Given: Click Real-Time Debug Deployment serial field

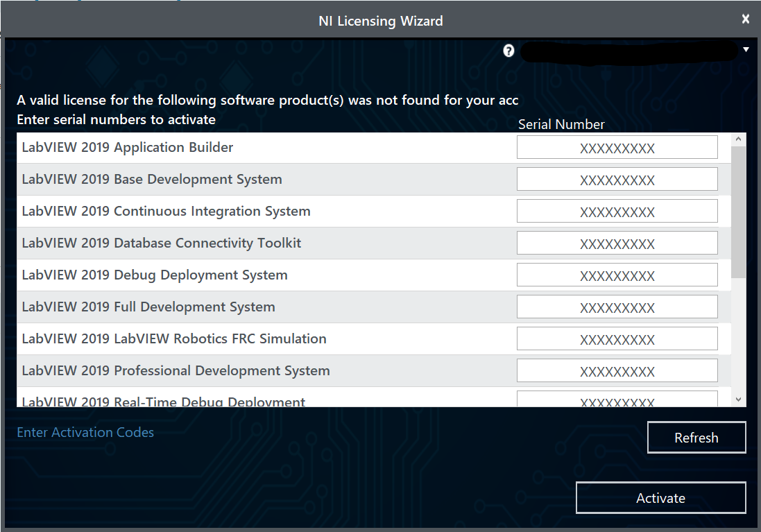Looking at the screenshot, I should coord(617,400).
